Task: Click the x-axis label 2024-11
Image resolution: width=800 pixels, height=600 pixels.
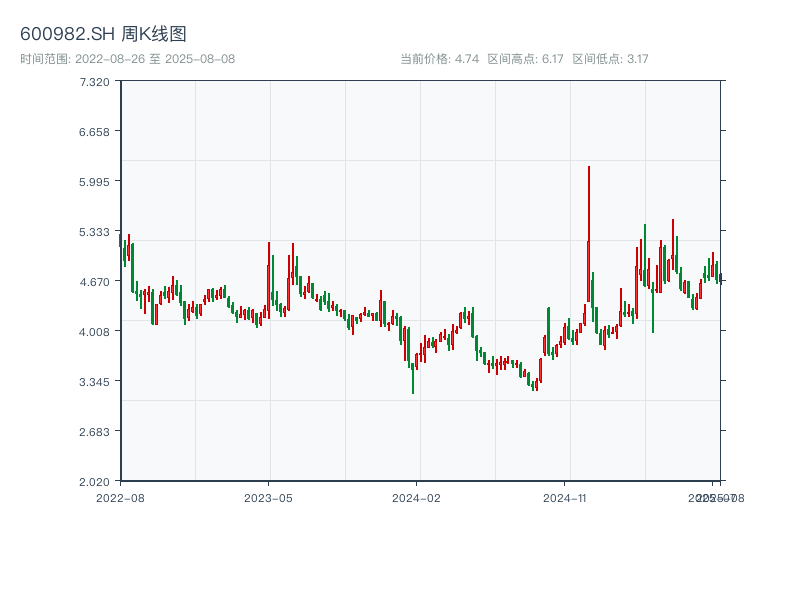Action: point(564,498)
